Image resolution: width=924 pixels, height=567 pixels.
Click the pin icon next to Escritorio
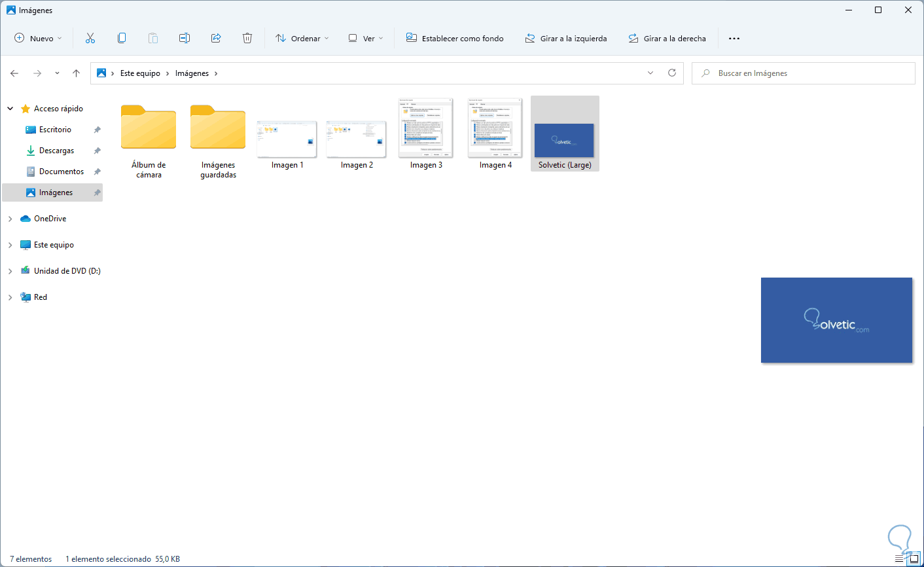click(x=98, y=130)
